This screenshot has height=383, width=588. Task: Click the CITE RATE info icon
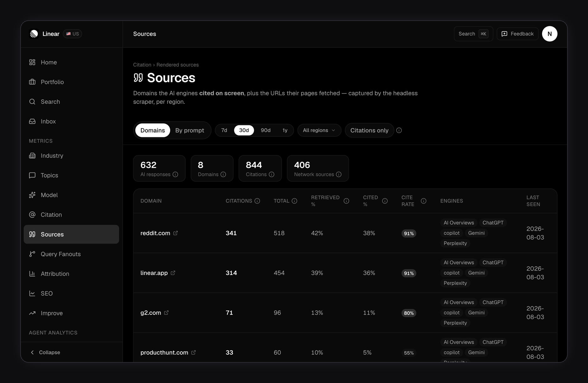point(424,201)
